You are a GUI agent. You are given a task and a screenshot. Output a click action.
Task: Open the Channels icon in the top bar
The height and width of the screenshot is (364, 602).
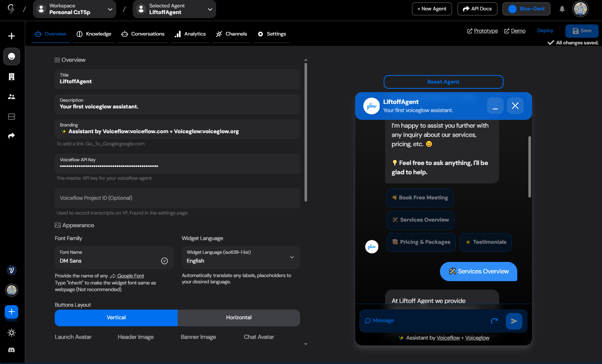(219, 34)
